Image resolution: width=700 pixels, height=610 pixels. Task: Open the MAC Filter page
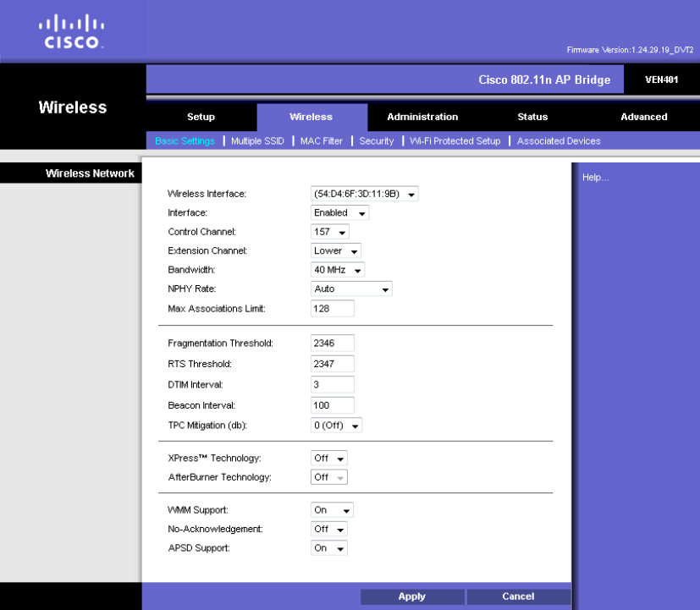(322, 141)
